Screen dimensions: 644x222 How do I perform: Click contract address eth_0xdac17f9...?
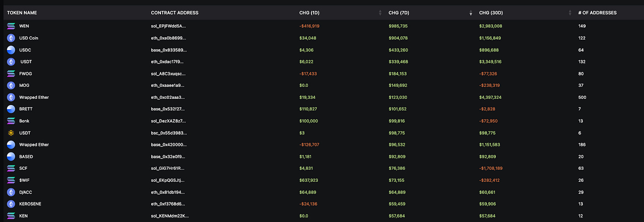167,62
